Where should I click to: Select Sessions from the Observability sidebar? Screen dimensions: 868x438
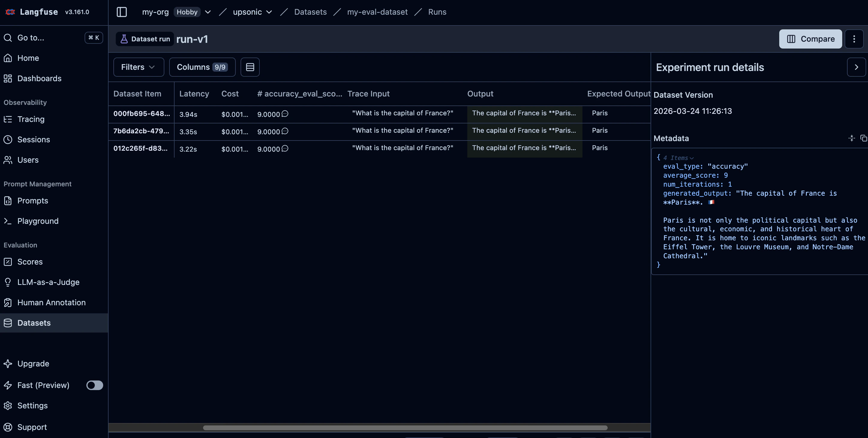(x=33, y=139)
